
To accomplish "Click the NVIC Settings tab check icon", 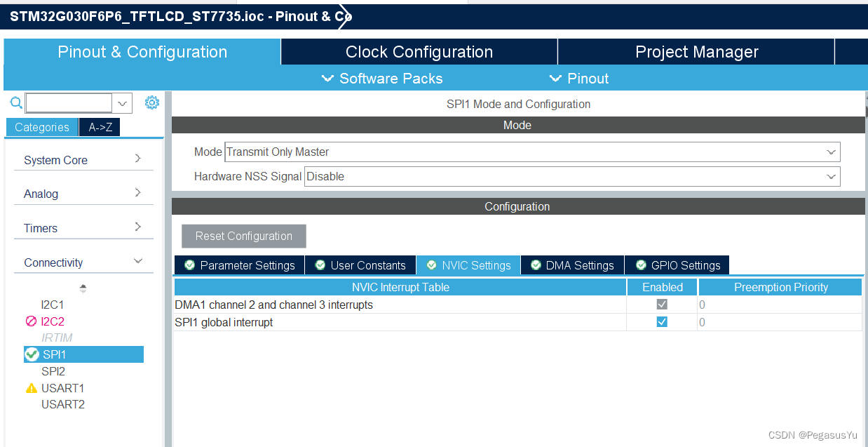I will tap(431, 265).
